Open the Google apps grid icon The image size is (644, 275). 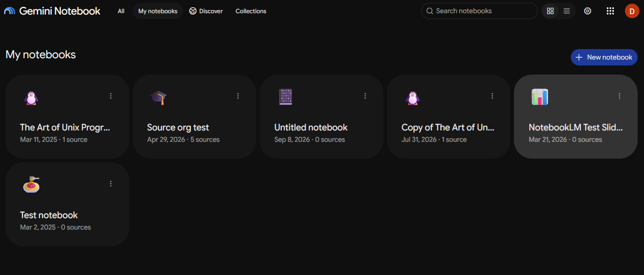click(610, 11)
